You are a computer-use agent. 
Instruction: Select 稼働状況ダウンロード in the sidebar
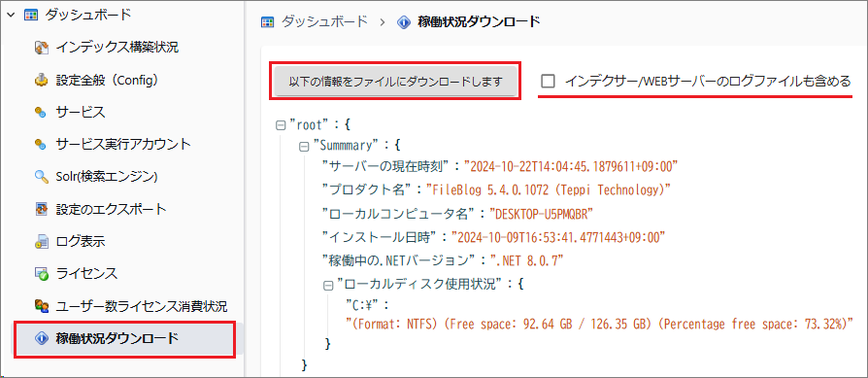117,338
